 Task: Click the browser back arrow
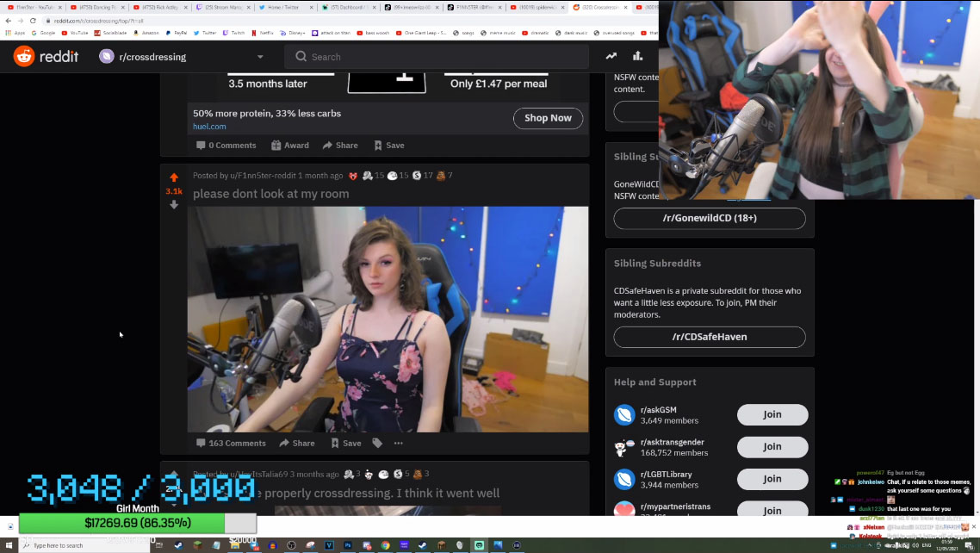[x=8, y=21]
